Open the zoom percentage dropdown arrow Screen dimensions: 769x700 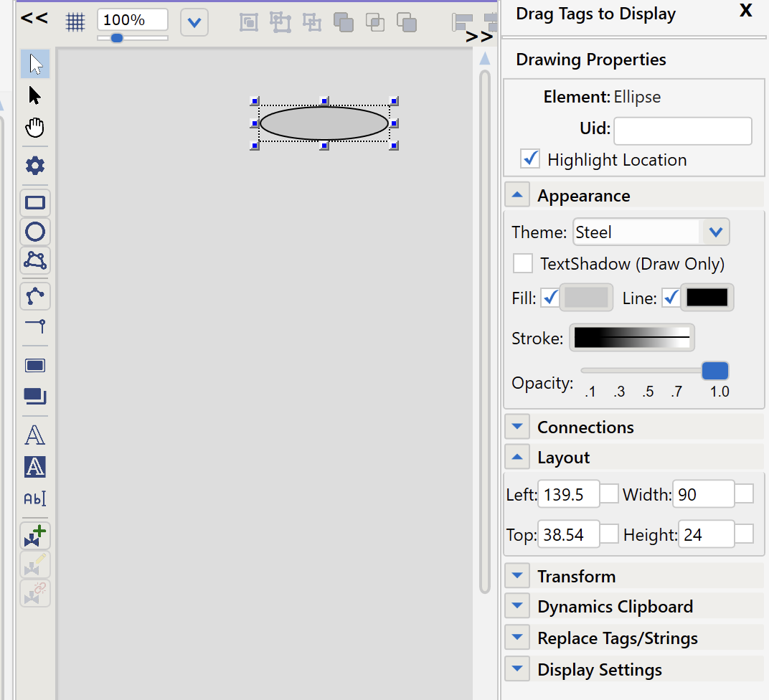tap(194, 22)
